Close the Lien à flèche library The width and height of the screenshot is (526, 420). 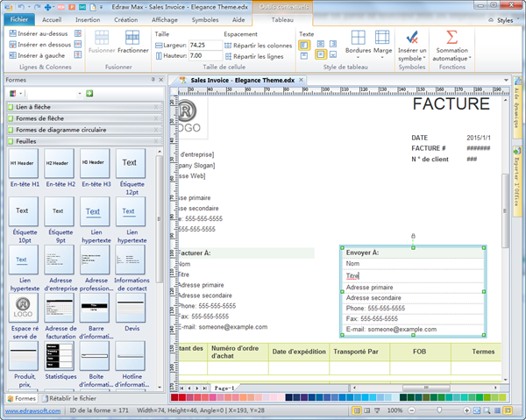coord(156,106)
